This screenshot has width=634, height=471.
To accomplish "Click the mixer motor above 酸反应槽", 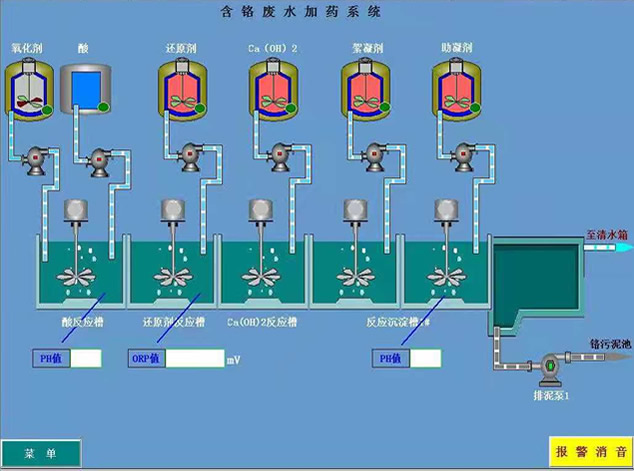I will (x=77, y=210).
